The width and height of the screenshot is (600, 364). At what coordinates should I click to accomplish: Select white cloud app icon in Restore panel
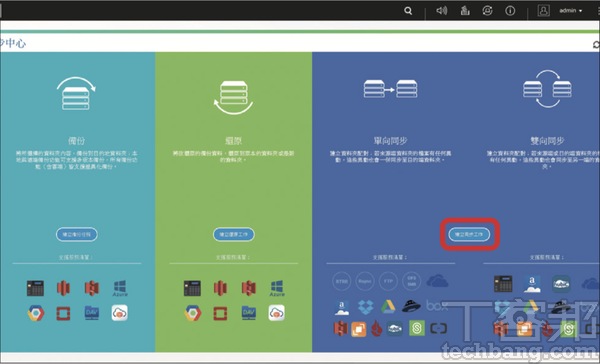point(277,313)
